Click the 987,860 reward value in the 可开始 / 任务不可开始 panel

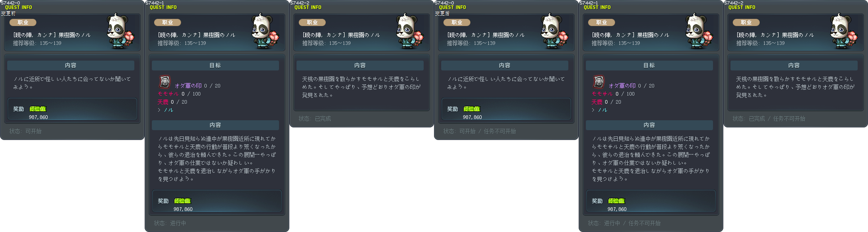tap(472, 117)
